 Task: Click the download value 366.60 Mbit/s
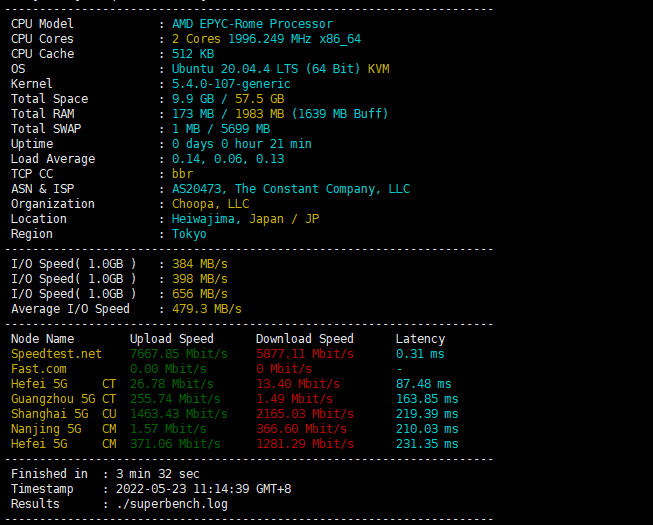click(302, 428)
